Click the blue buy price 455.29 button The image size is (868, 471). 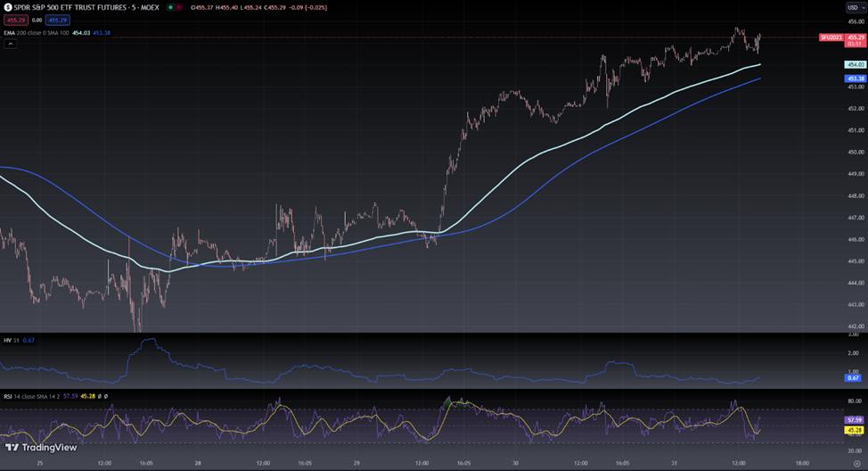click(58, 20)
